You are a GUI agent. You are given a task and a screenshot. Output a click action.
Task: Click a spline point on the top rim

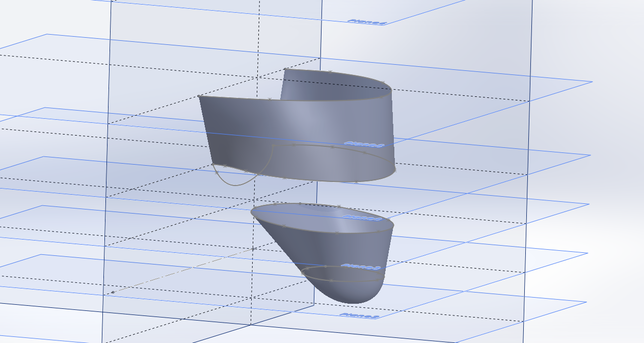point(331,71)
